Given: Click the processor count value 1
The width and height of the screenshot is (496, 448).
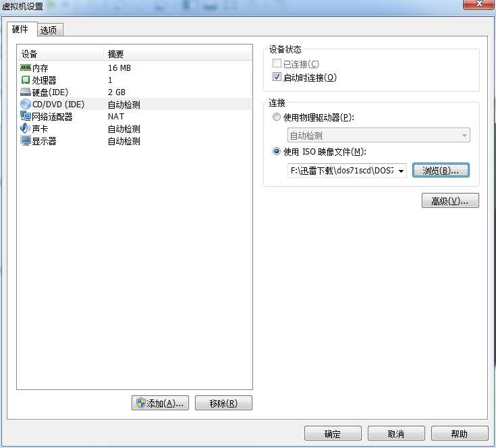Looking at the screenshot, I should pyautogui.click(x=110, y=80).
